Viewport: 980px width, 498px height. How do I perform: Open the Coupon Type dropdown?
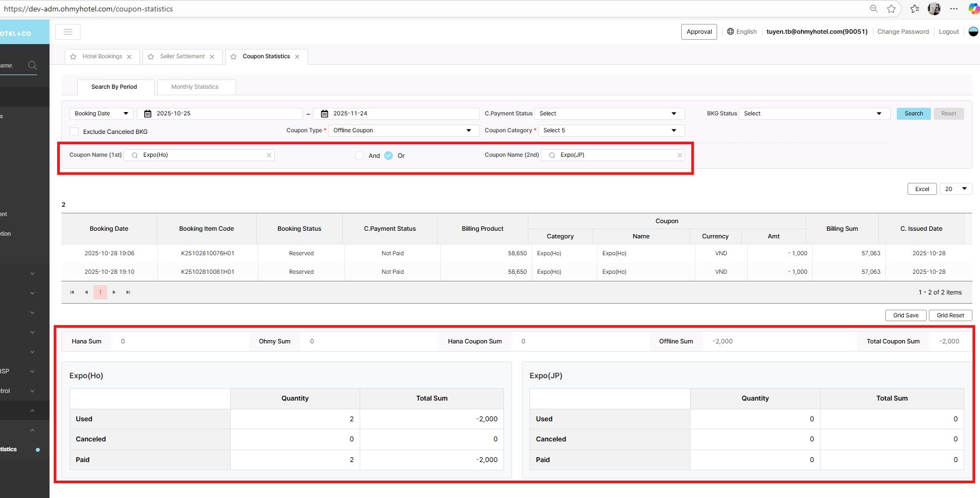pos(403,131)
